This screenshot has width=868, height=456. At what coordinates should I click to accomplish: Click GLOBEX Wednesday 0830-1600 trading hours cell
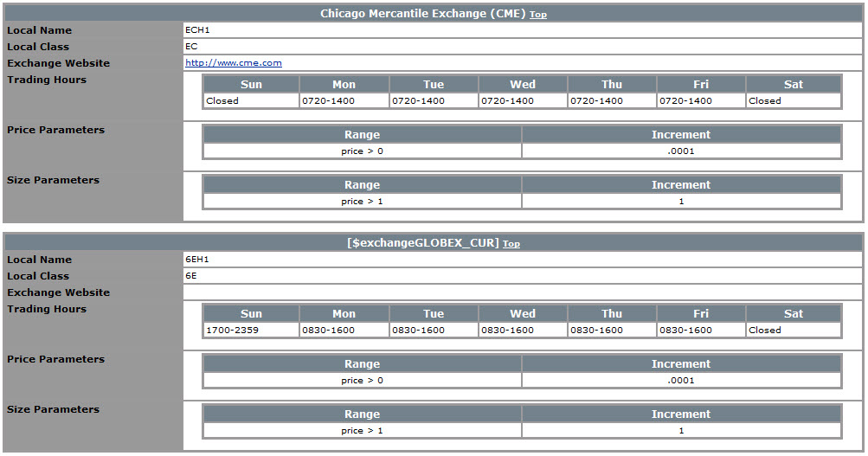pos(523,330)
